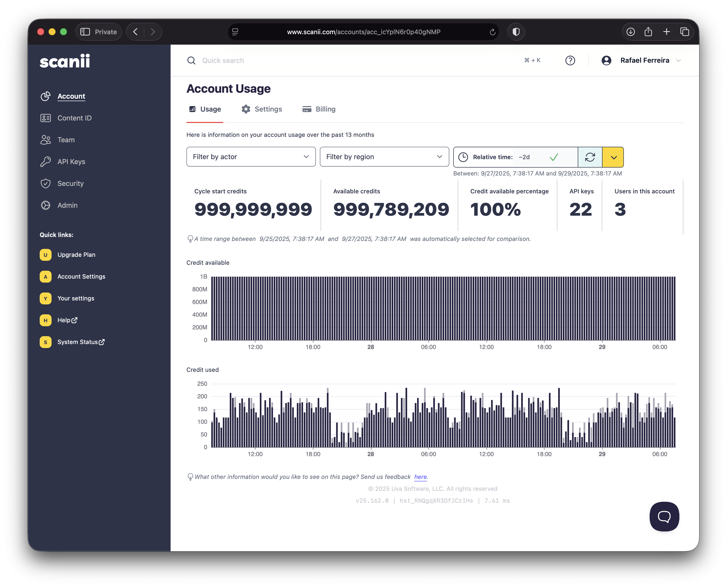This screenshot has height=588, width=727.
Task: Click the Safari share icon
Action: click(x=648, y=32)
